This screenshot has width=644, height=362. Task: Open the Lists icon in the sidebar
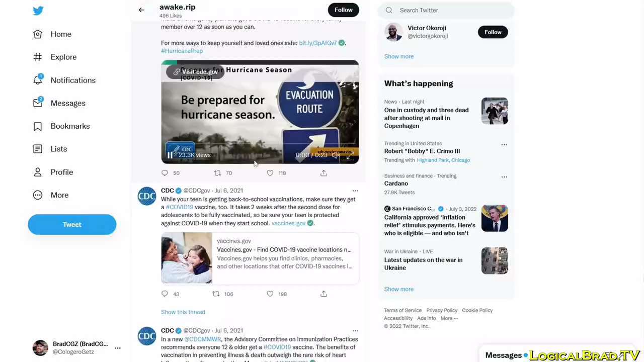pos(38,149)
